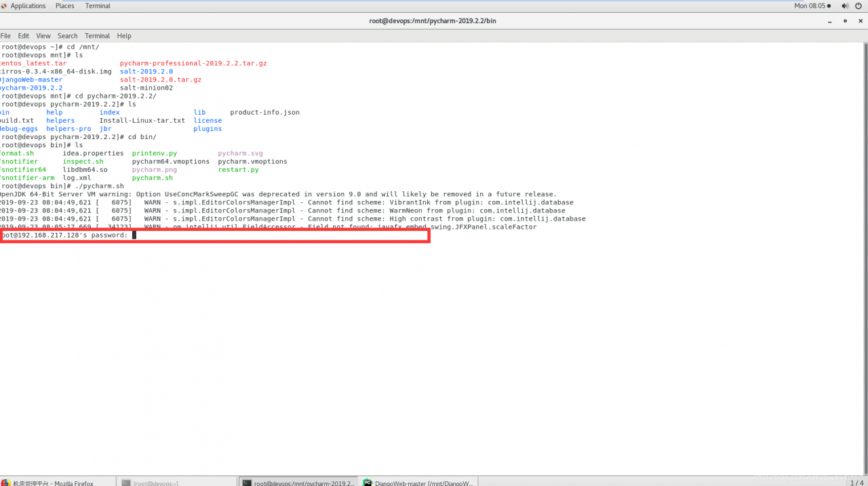Image resolution: width=868 pixels, height=486 pixels.
Task: Click salt-minion02 in the listing
Action: coord(146,88)
